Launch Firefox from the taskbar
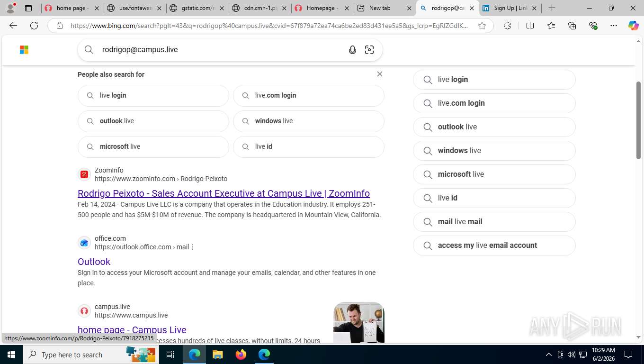 [x=241, y=355]
